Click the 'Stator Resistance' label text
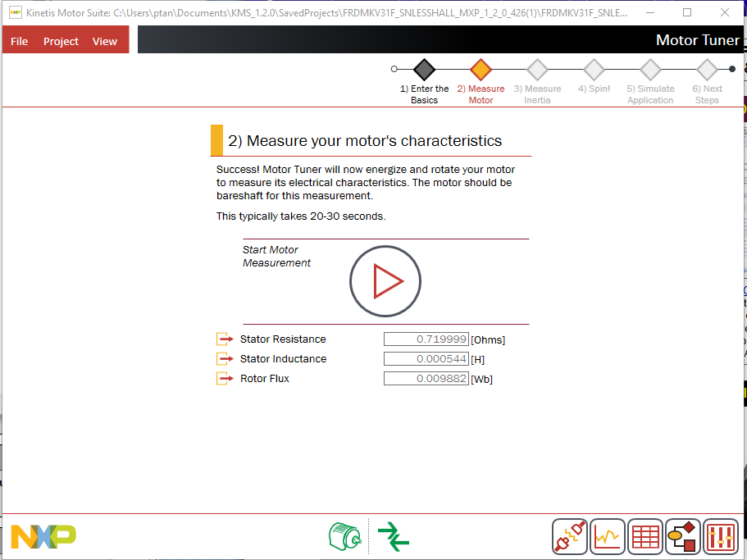The height and width of the screenshot is (560, 747). [x=283, y=339]
